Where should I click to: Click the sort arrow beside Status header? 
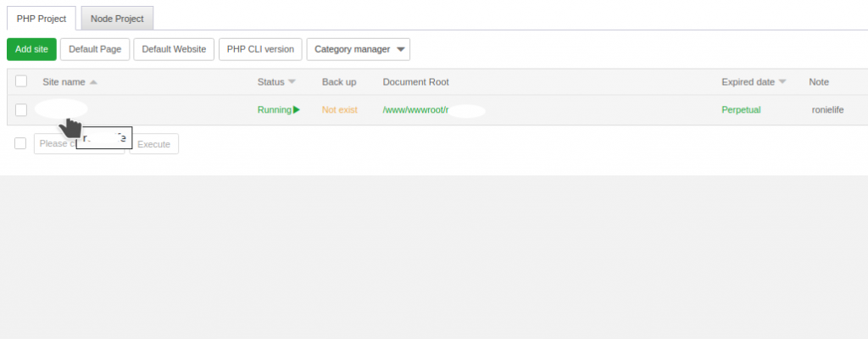pos(292,82)
